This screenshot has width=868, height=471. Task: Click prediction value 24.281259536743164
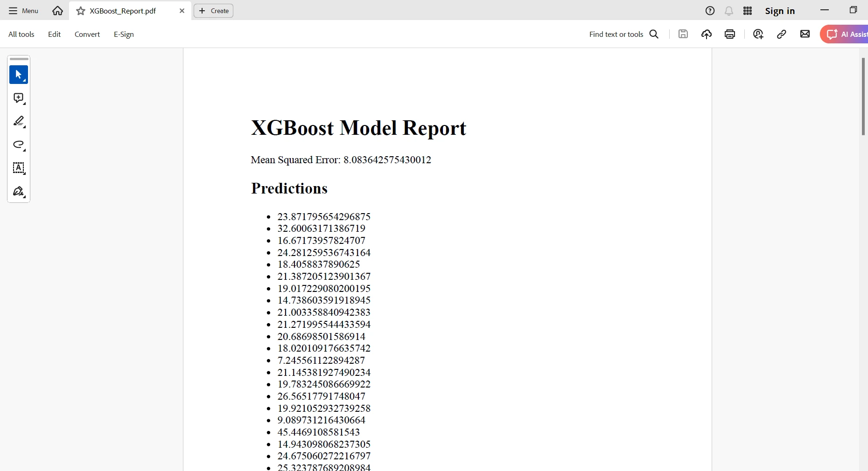(x=324, y=253)
